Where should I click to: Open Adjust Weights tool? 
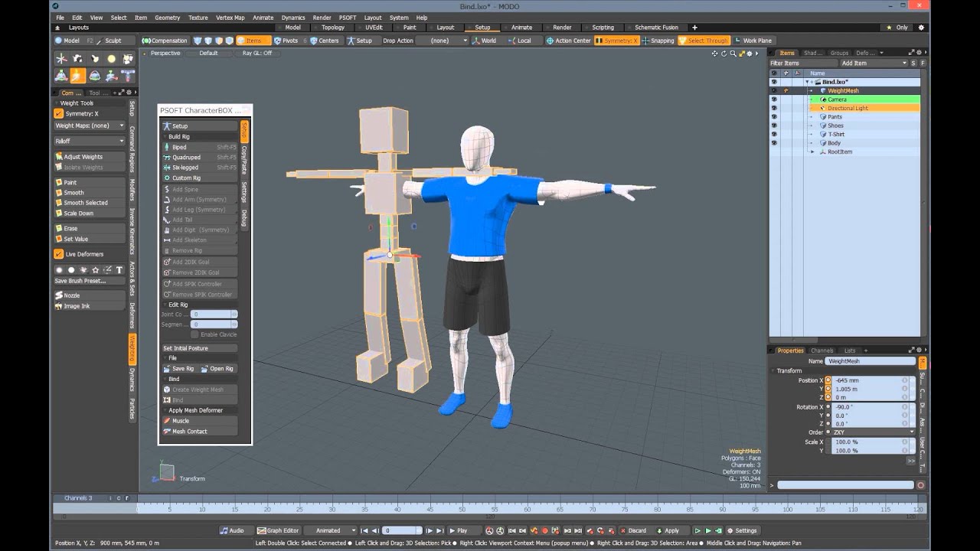click(89, 156)
